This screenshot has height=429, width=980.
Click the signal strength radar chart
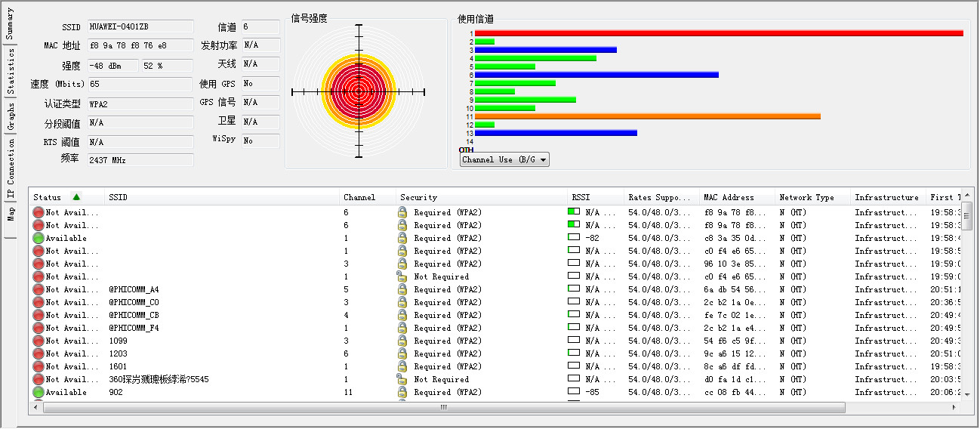point(359,91)
